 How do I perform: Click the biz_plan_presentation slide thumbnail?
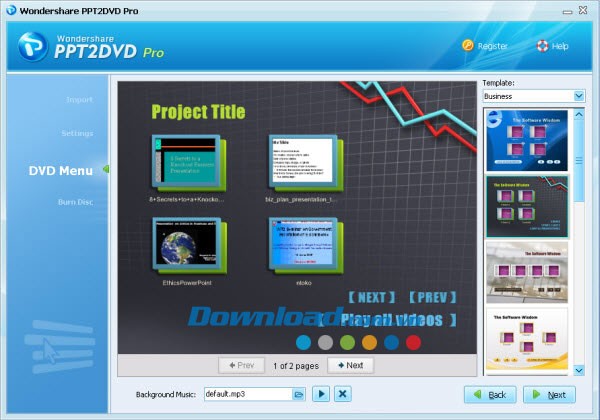click(x=305, y=163)
